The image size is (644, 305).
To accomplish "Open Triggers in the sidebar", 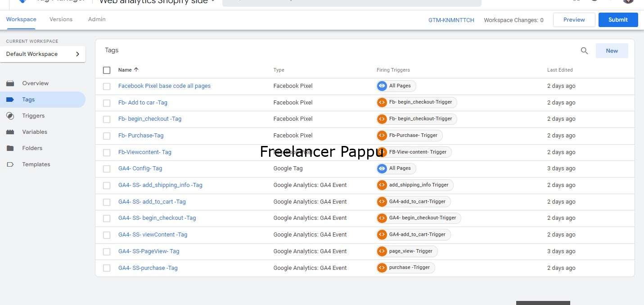I will [33, 116].
